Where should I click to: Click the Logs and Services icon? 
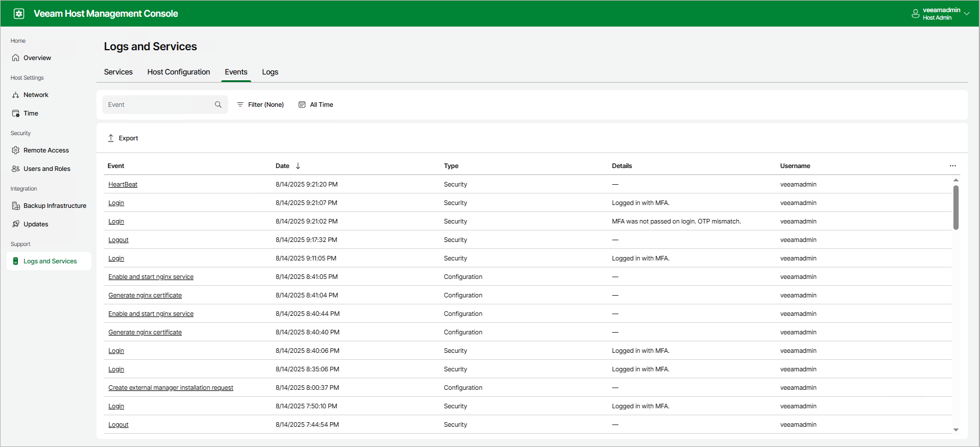click(x=16, y=261)
